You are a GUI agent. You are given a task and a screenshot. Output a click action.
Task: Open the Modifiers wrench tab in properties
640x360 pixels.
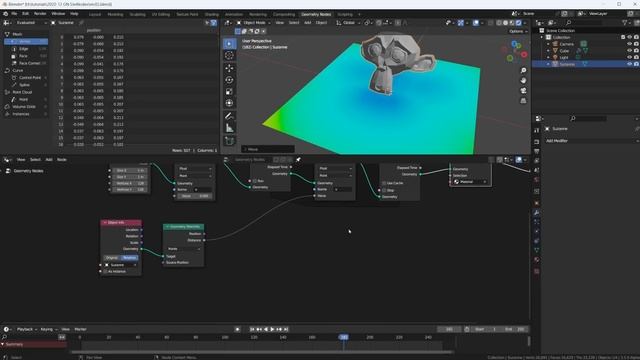(x=537, y=212)
